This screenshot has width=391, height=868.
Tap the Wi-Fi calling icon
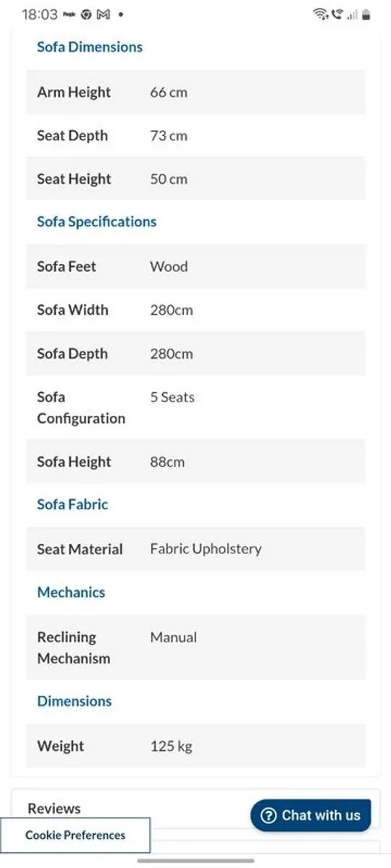click(x=337, y=14)
